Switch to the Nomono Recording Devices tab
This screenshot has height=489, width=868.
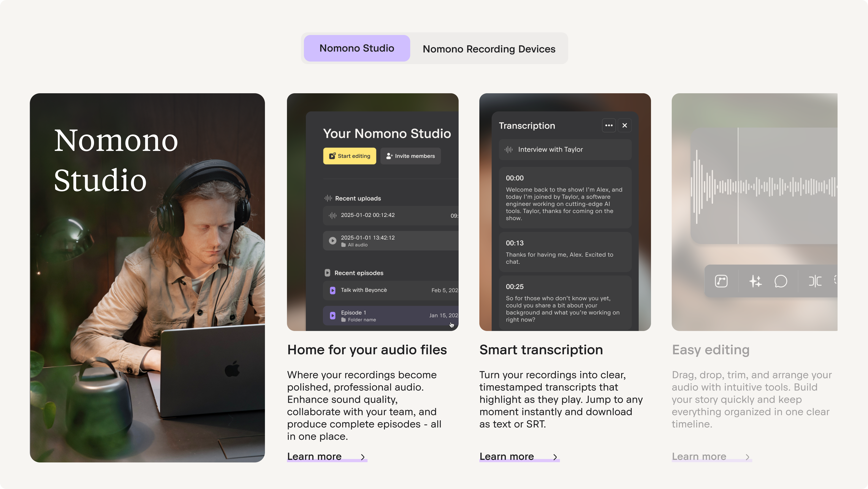489,49
